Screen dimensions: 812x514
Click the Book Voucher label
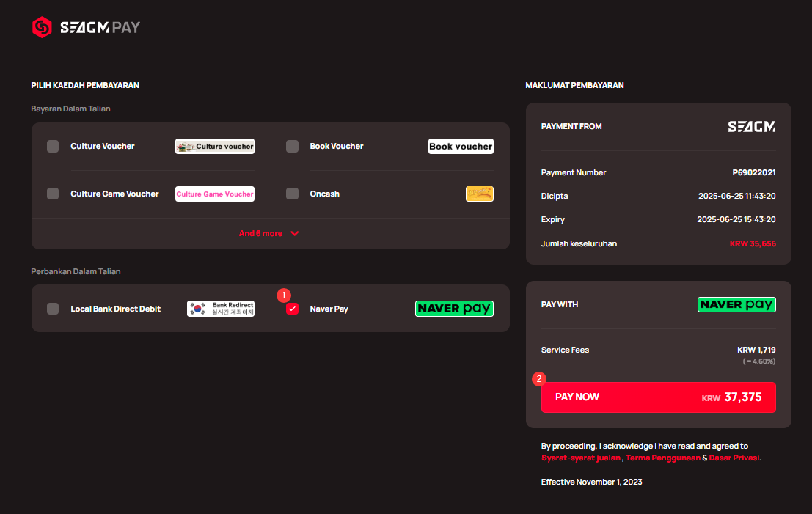click(x=337, y=147)
